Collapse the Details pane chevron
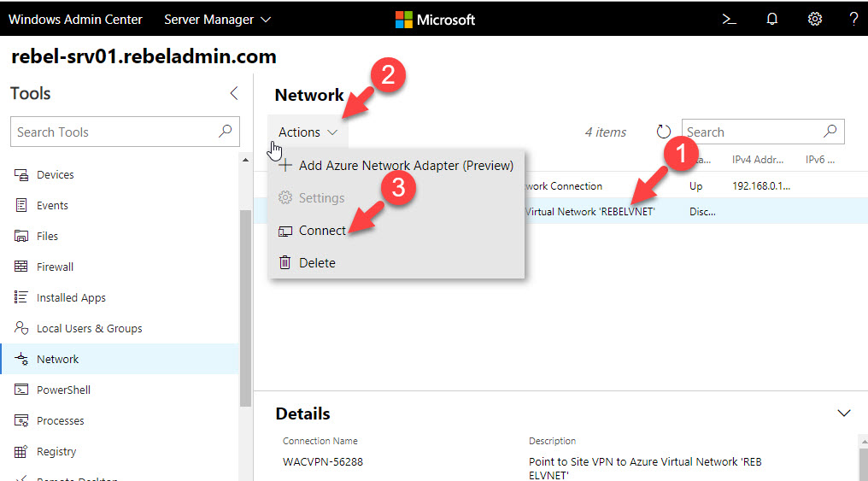The width and height of the screenshot is (868, 481). (844, 414)
